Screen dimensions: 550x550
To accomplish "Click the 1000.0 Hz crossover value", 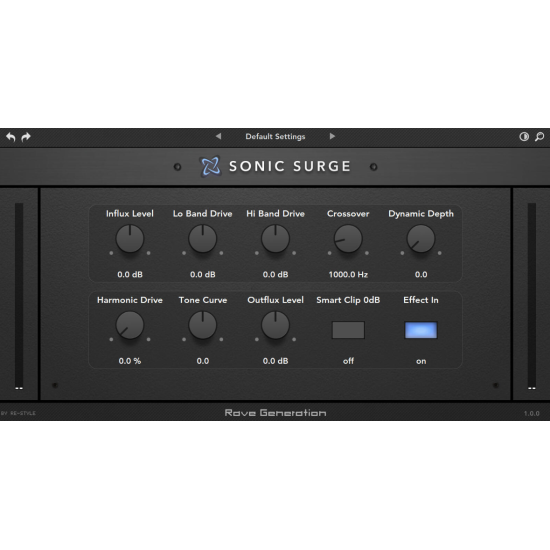I will pos(348,275).
